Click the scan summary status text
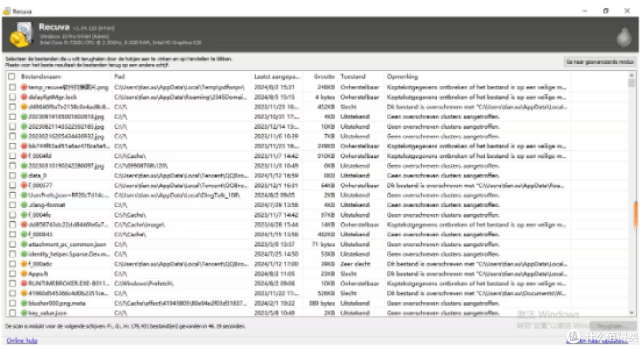The image size is (644, 350). pyautogui.click(x=125, y=326)
